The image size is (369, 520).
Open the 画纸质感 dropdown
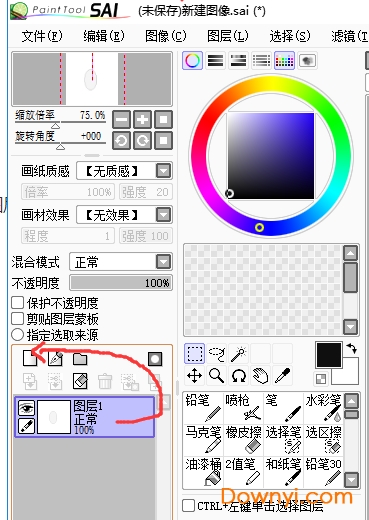(163, 171)
